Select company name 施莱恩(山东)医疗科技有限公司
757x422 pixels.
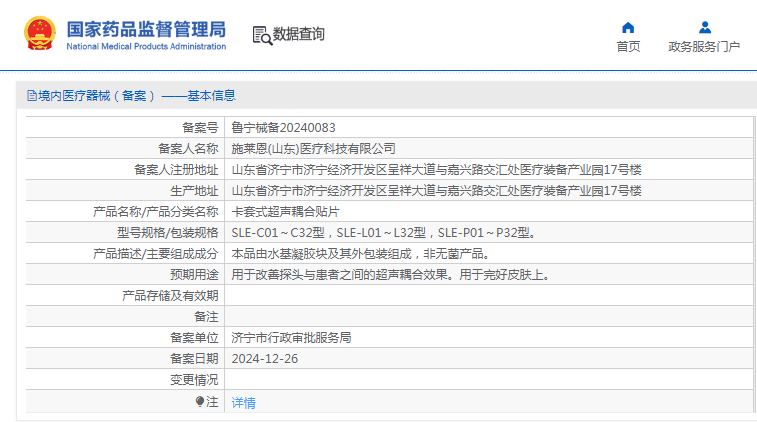tap(313, 149)
